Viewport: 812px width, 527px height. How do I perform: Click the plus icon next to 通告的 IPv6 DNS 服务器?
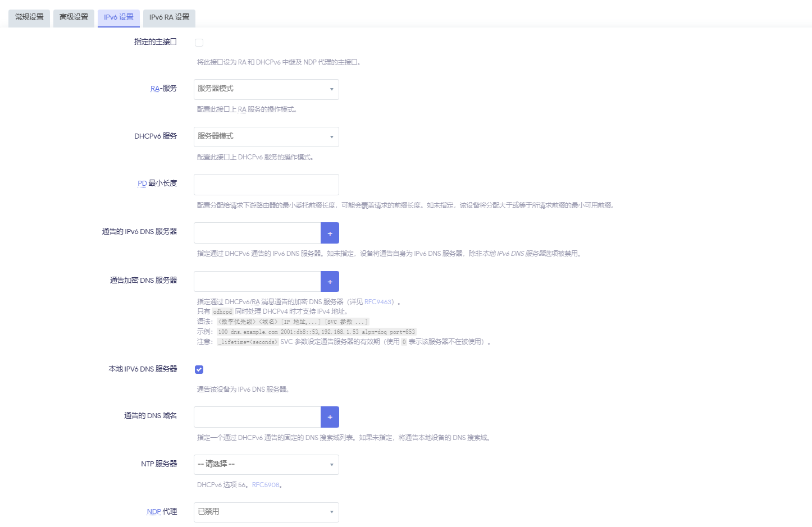pyautogui.click(x=330, y=232)
